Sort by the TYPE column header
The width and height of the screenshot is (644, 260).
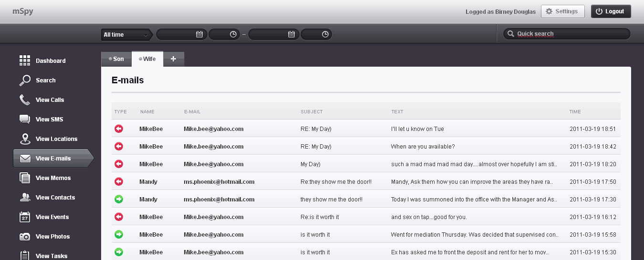121,112
